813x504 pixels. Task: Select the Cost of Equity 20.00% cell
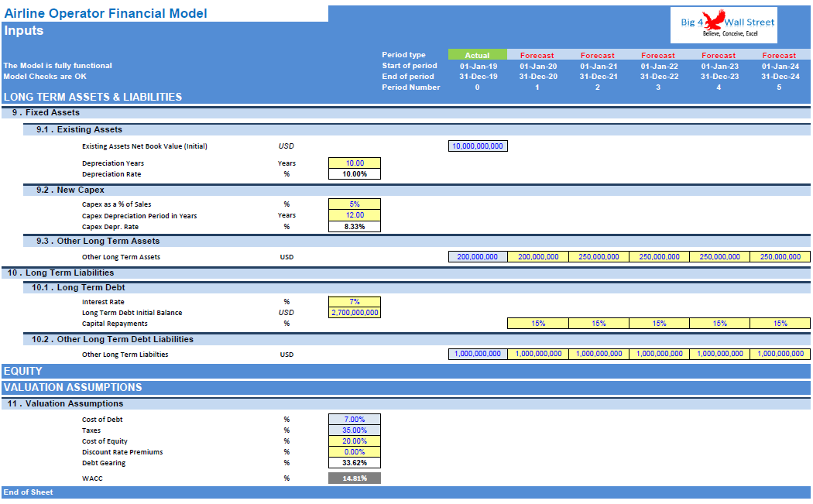[x=355, y=441]
